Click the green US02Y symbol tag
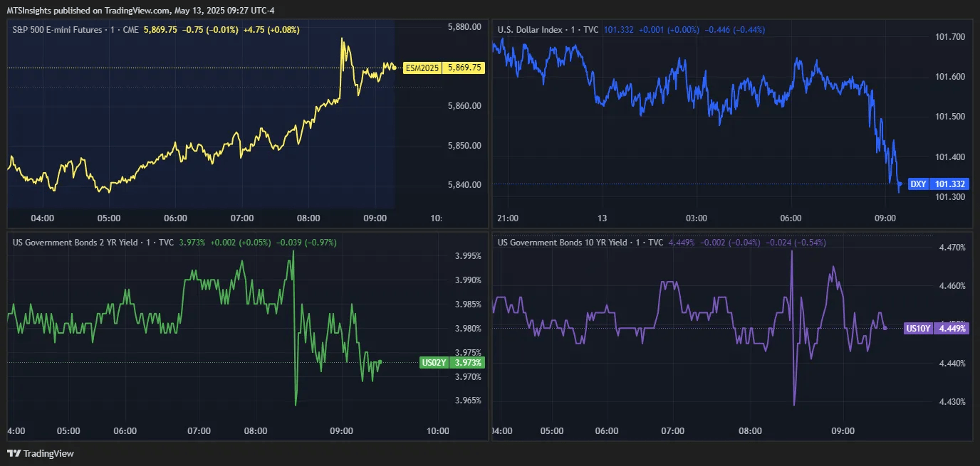Image resolution: width=980 pixels, height=466 pixels. 434,363
